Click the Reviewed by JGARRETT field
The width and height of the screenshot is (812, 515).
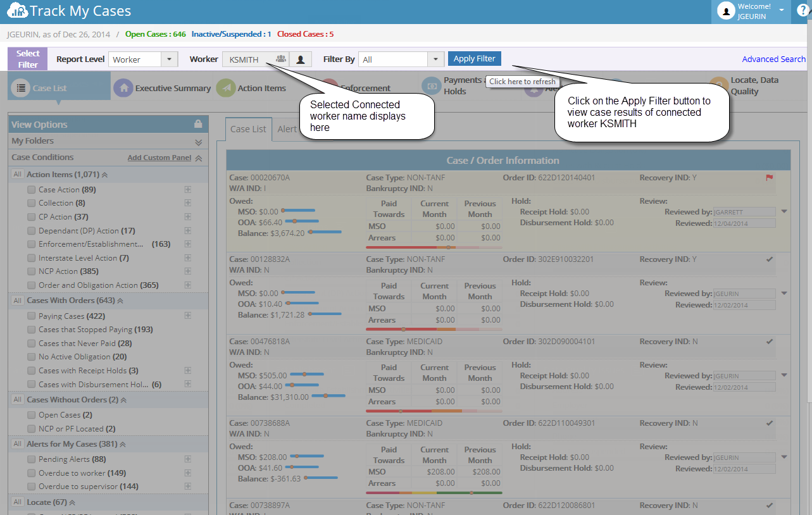(x=744, y=212)
